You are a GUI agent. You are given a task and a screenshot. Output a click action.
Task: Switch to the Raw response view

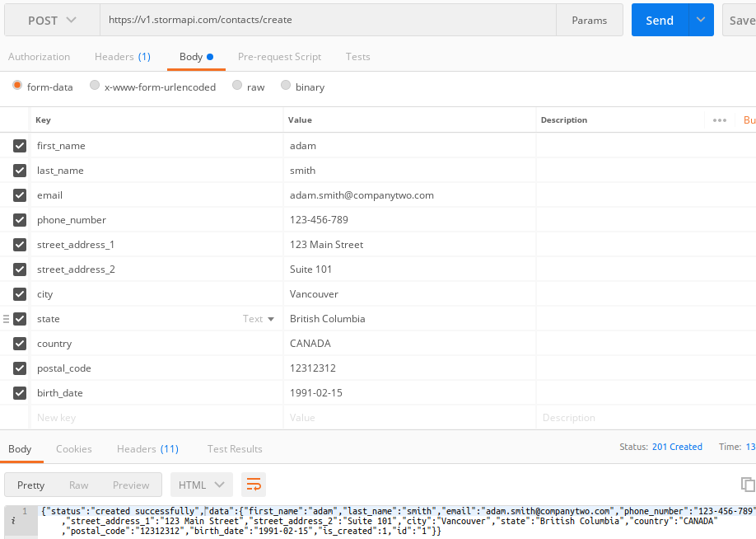tap(78, 485)
